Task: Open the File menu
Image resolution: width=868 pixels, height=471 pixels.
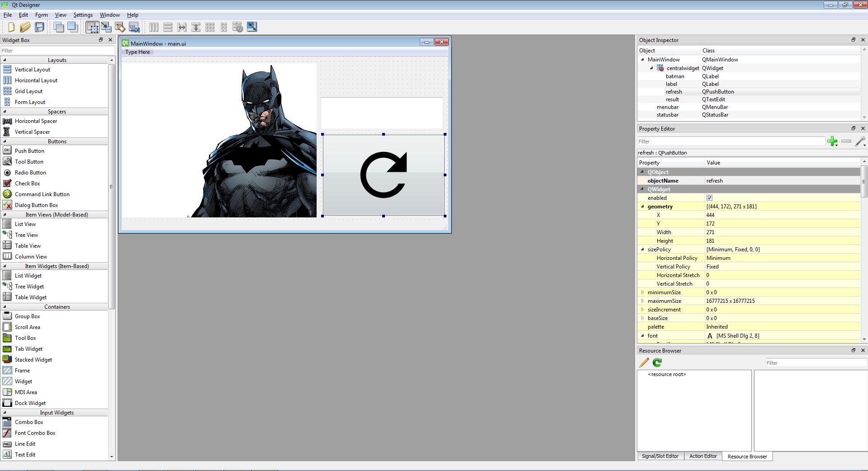Action: click(x=8, y=15)
